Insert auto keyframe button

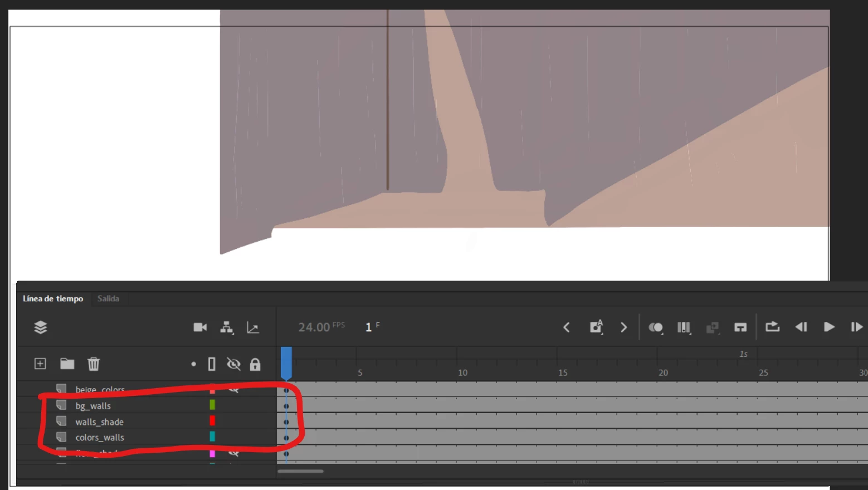pos(596,327)
